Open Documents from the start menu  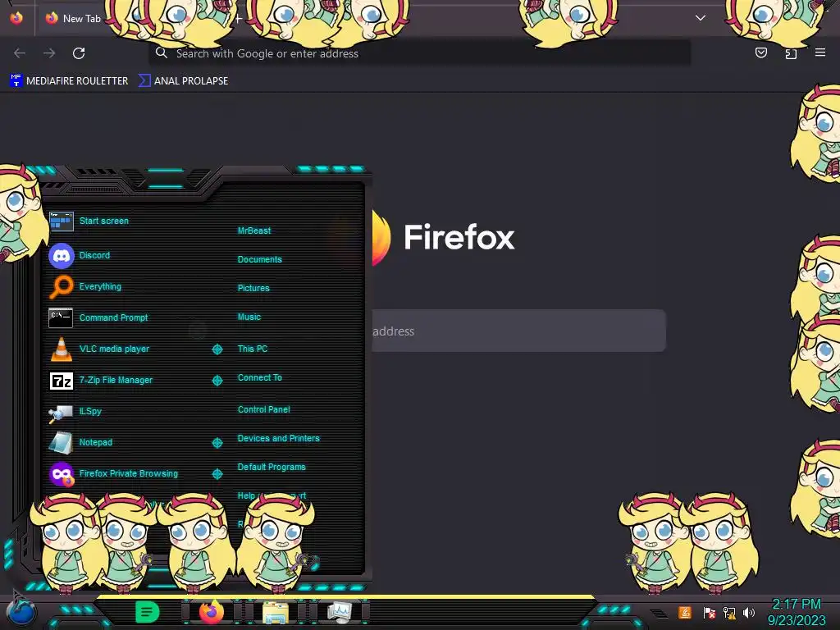click(259, 259)
